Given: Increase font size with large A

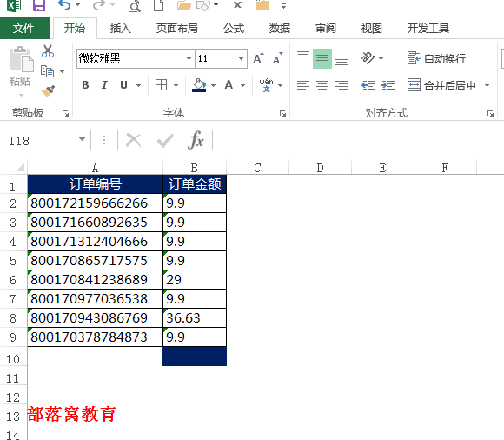Looking at the screenshot, I should 258,58.
